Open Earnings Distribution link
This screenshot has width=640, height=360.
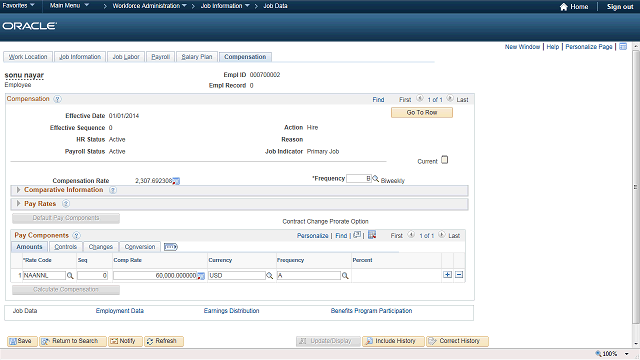click(231, 311)
